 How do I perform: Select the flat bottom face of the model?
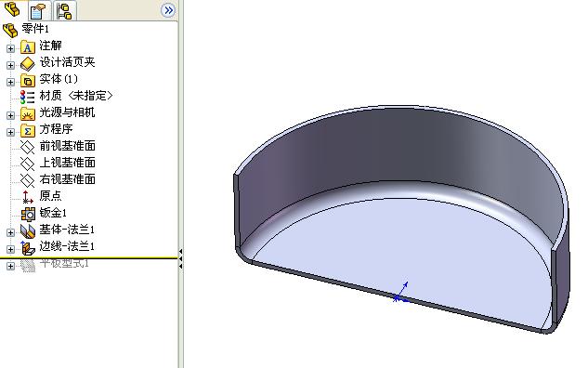click(x=405, y=255)
